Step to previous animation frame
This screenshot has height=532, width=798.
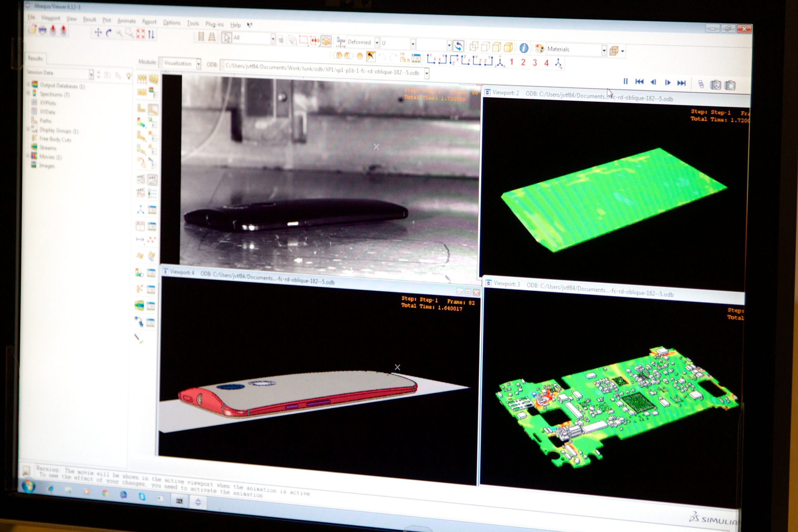653,82
